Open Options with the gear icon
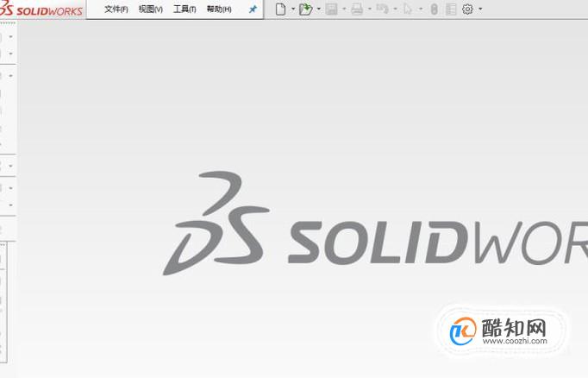Image resolution: width=588 pixels, height=378 pixels. [x=467, y=9]
